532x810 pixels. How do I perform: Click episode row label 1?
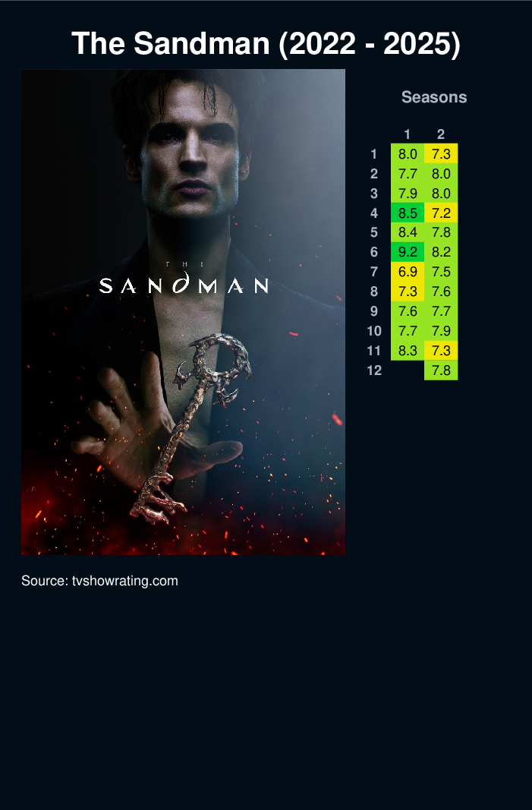(374, 154)
